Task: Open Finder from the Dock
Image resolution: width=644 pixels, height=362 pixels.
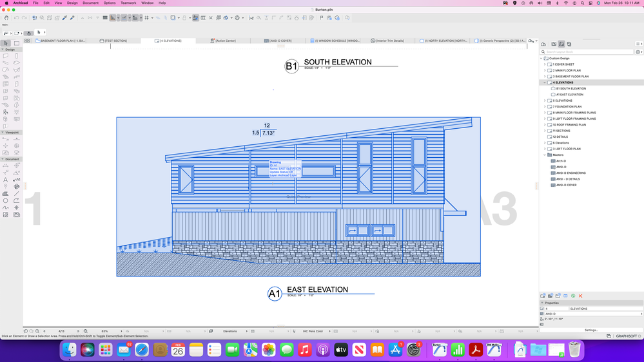Action: point(70,350)
